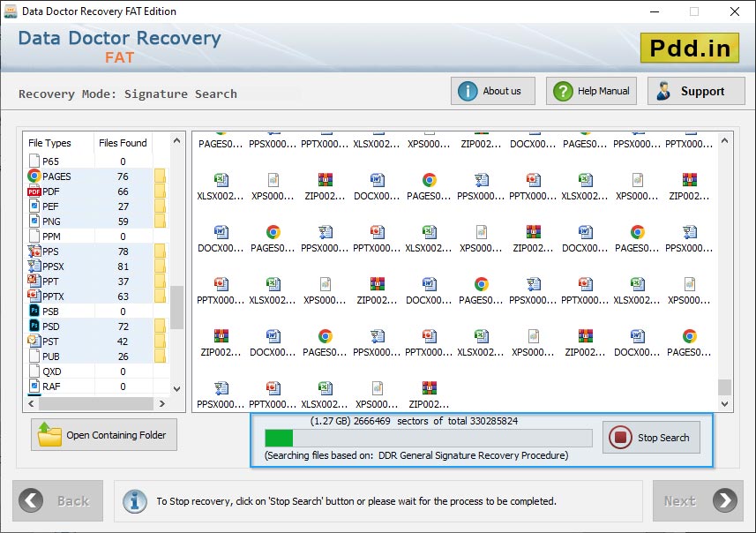
Task: Click the file types horizontal scrollbar thumb
Action: click(96, 403)
